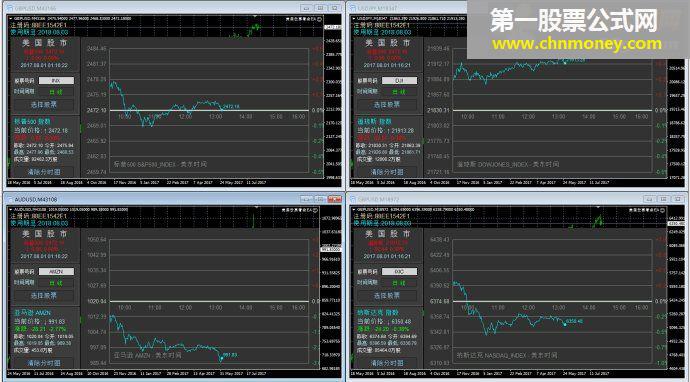Click the 使用期至 2018.08.03 line in Amazon window

pyautogui.click(x=39, y=223)
